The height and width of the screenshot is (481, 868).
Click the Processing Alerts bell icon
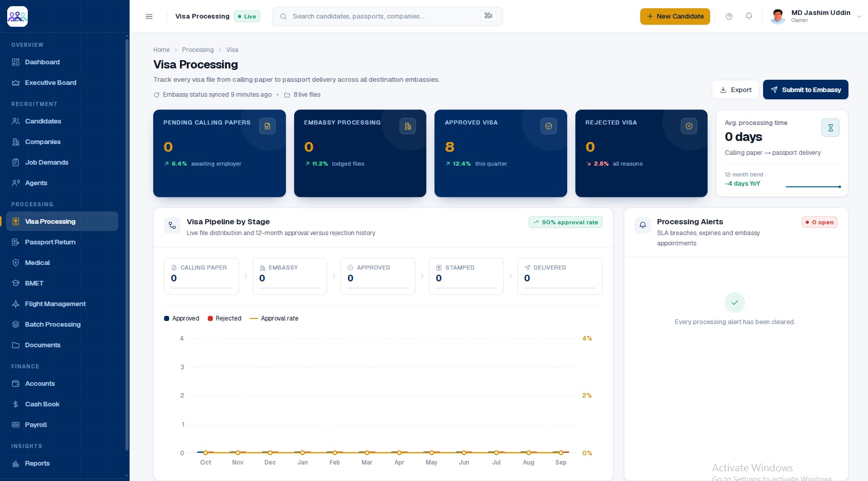[x=643, y=225]
